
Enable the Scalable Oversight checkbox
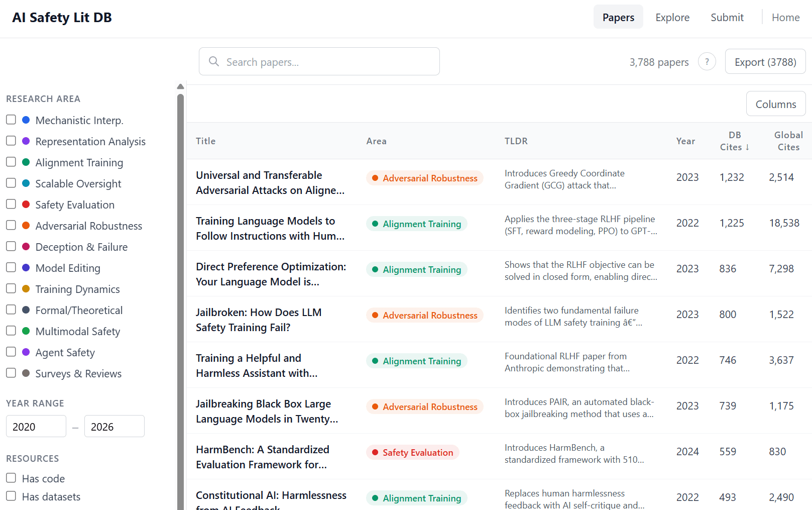tap(11, 183)
